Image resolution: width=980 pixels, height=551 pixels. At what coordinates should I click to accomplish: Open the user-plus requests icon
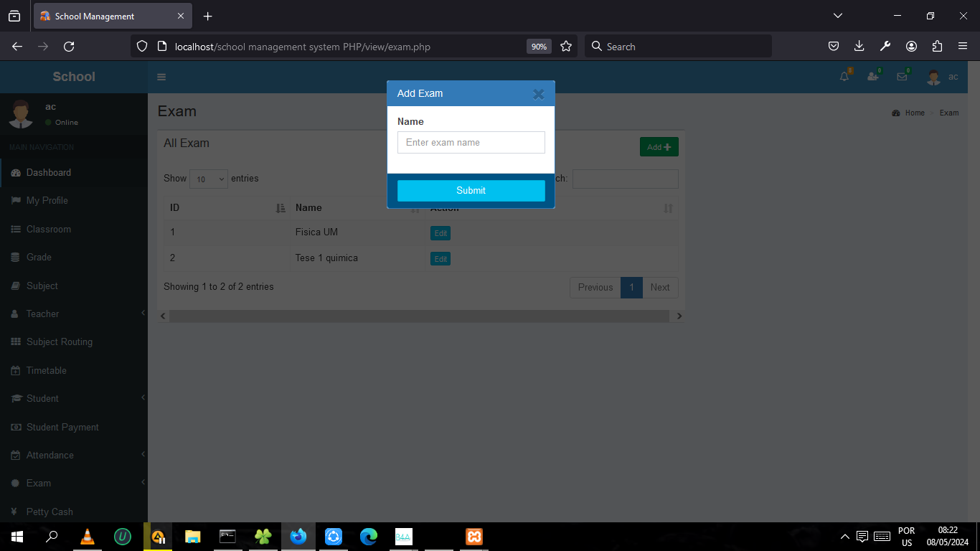(x=873, y=77)
